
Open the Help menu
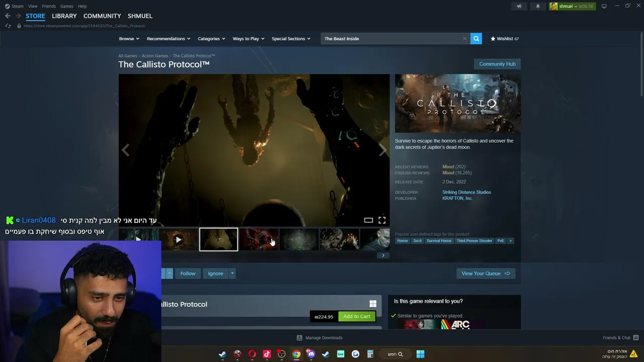coord(83,6)
